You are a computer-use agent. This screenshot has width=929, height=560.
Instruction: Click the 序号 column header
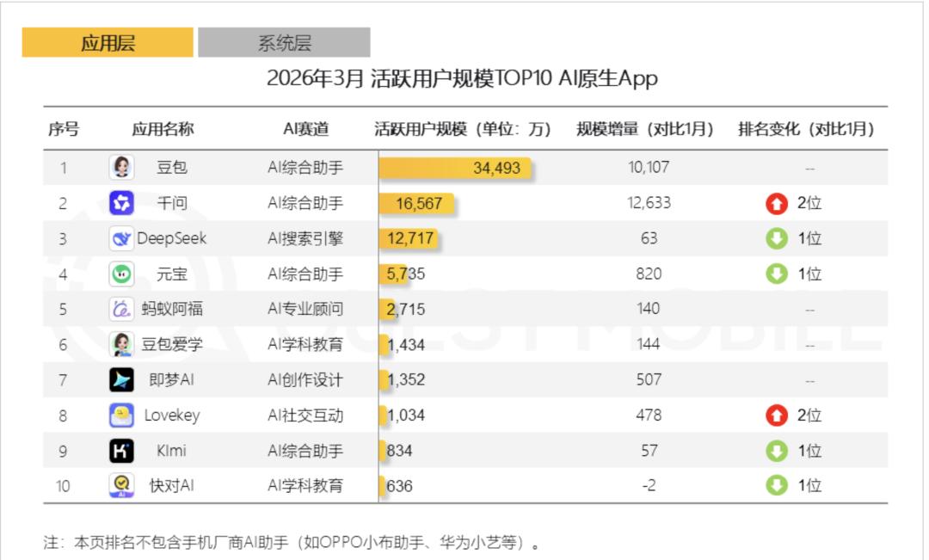[64, 128]
